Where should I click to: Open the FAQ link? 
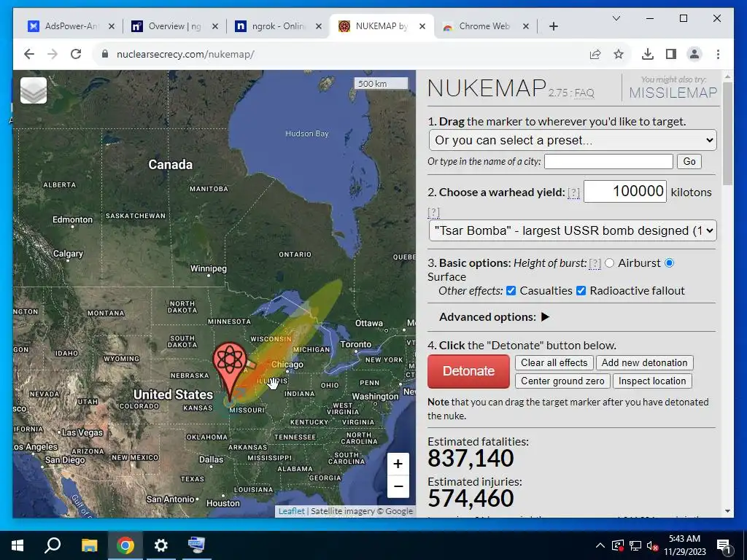584,93
